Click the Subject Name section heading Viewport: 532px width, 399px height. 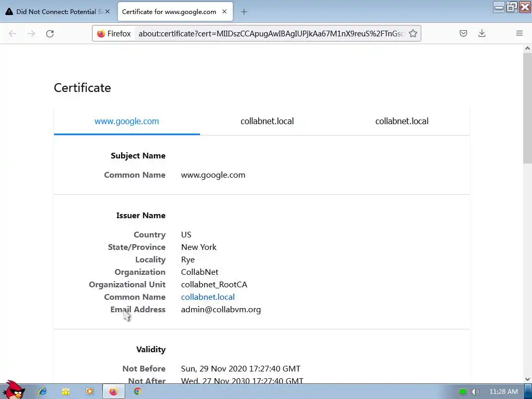(x=138, y=156)
